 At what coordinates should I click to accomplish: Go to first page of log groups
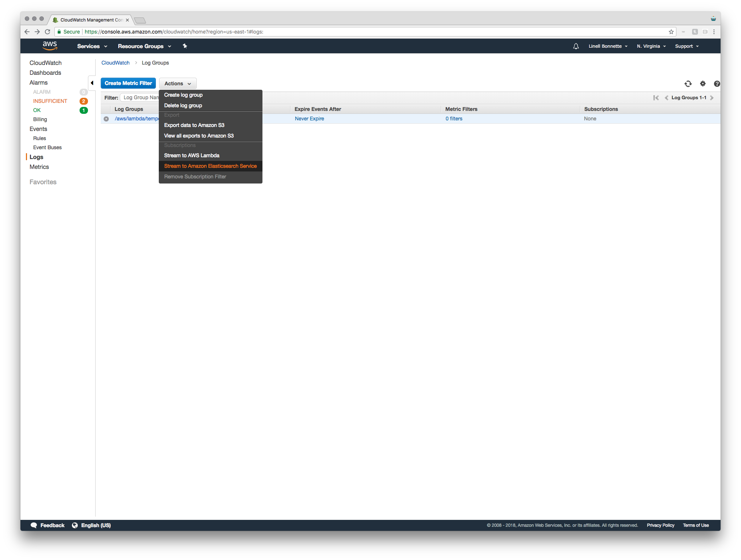point(656,98)
